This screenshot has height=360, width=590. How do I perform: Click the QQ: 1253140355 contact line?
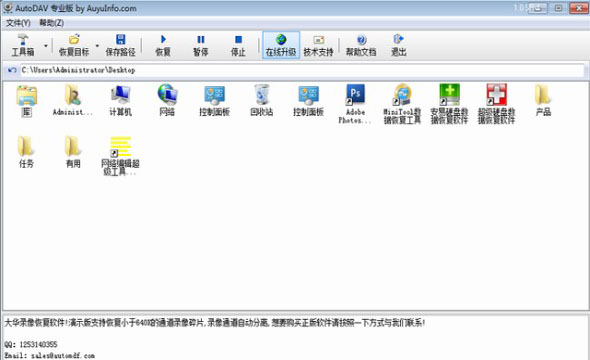coord(31,345)
